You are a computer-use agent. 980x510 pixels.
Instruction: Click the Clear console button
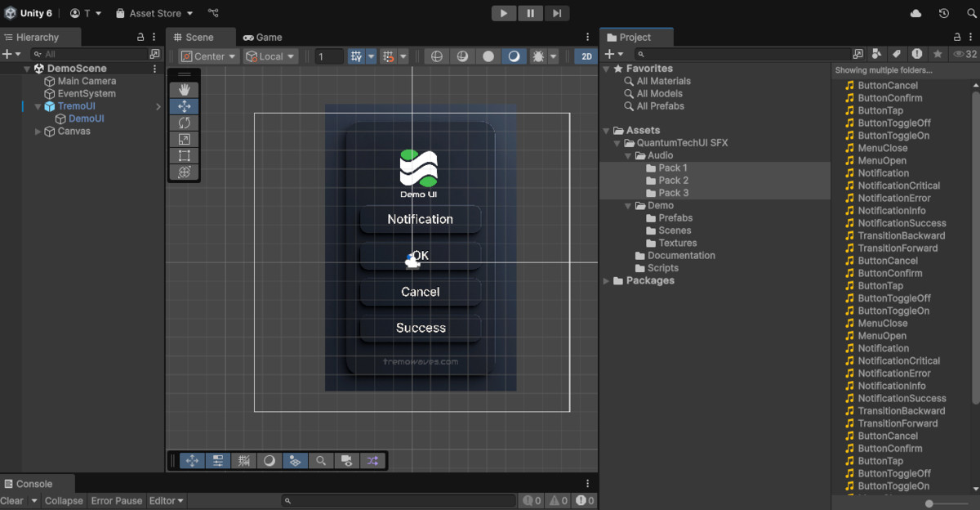[12, 500]
